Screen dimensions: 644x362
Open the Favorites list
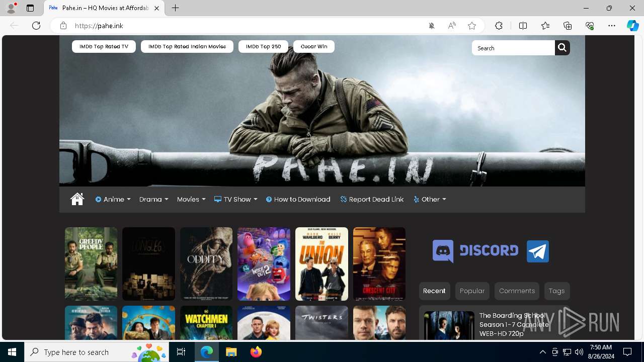tap(545, 26)
